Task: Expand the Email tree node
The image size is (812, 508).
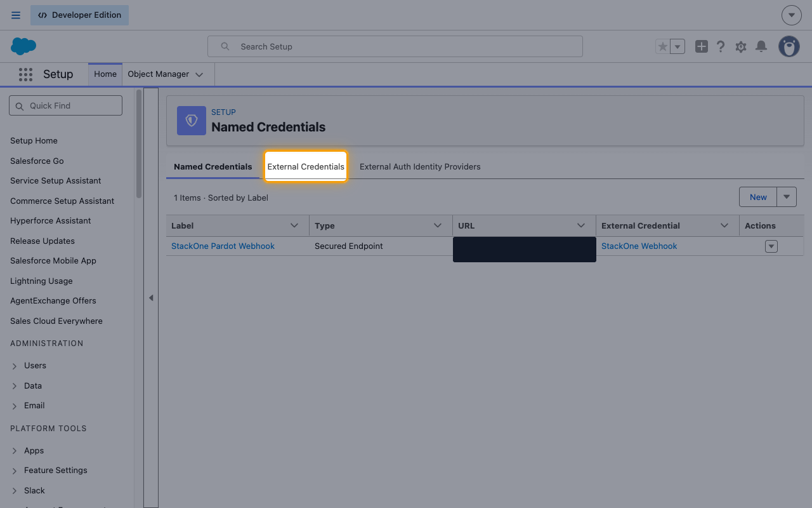Action: coord(15,406)
